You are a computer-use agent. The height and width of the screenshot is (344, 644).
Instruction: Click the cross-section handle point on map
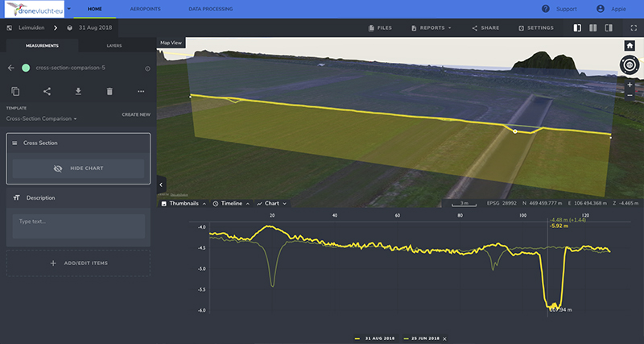click(x=515, y=131)
